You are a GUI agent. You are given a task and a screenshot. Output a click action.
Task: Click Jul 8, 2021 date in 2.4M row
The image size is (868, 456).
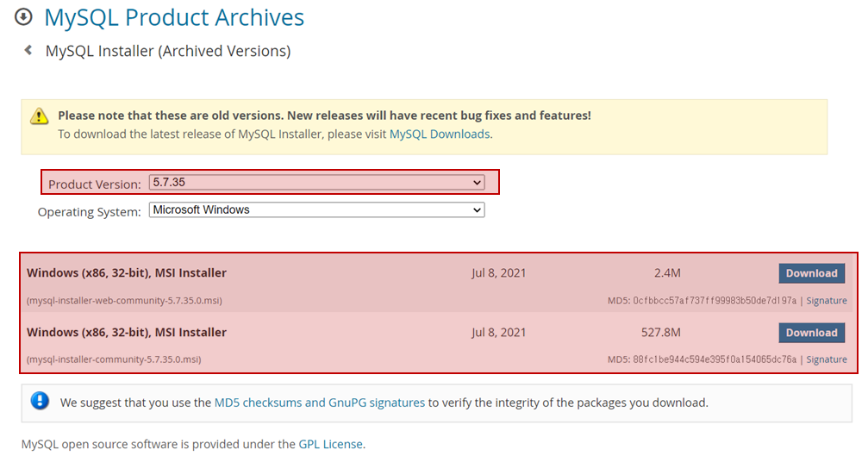[x=499, y=273]
